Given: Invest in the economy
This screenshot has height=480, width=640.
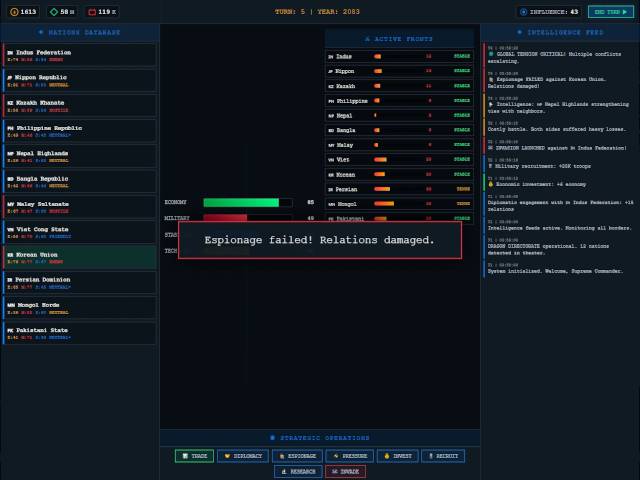Looking at the screenshot, I should pos(398,456).
